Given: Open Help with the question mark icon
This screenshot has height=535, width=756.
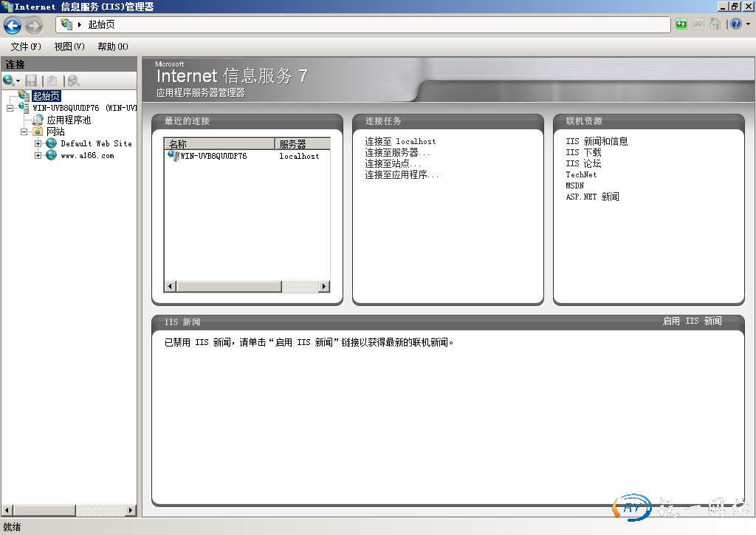Looking at the screenshot, I should pyautogui.click(x=735, y=24).
